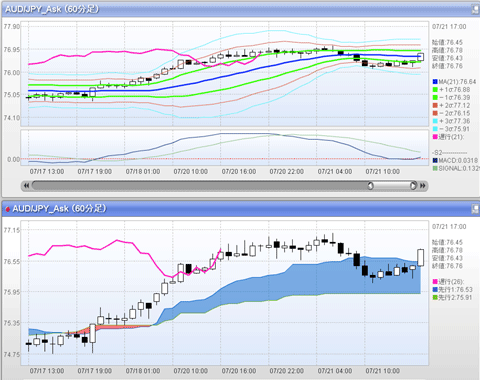Image resolution: width=480 pixels, height=380 pixels.
Task: Click the green SIGNAL legend swatch
Action: coord(435,169)
